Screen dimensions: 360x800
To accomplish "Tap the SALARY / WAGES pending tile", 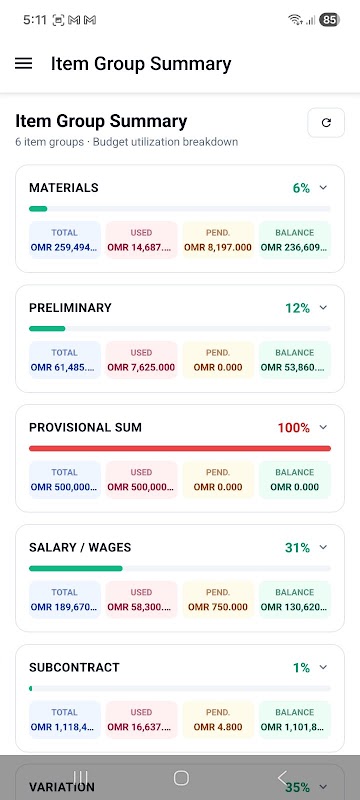I will pyautogui.click(x=218, y=599).
